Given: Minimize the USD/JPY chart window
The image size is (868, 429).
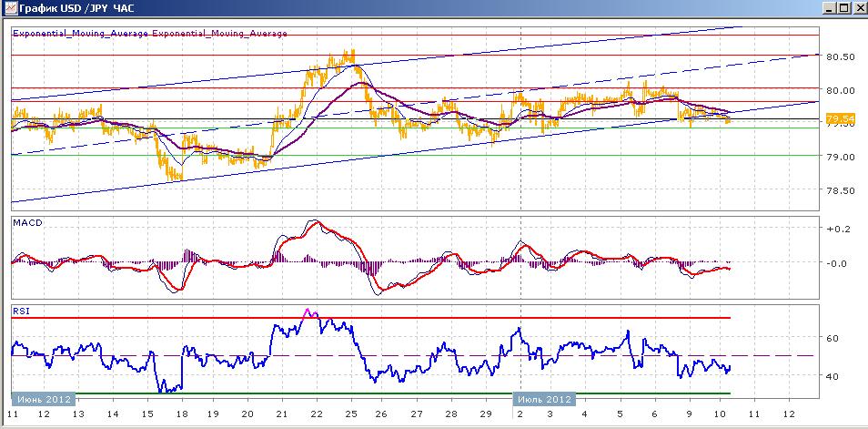Looking at the screenshot, I should pos(829,8).
